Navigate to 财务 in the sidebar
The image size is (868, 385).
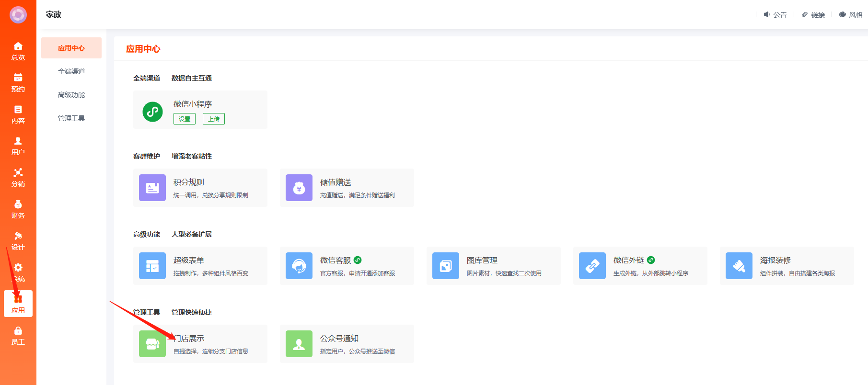(x=18, y=209)
